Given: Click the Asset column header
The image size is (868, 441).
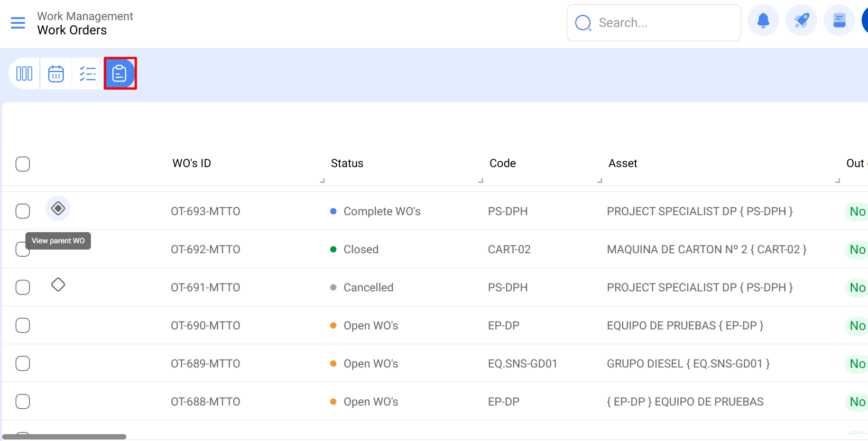Looking at the screenshot, I should tap(622, 163).
